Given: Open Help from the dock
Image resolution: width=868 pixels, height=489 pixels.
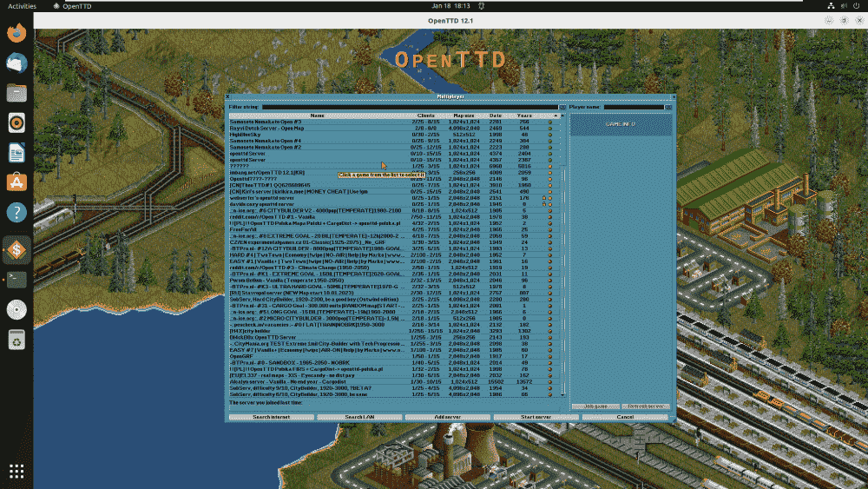Looking at the screenshot, I should (x=16, y=212).
